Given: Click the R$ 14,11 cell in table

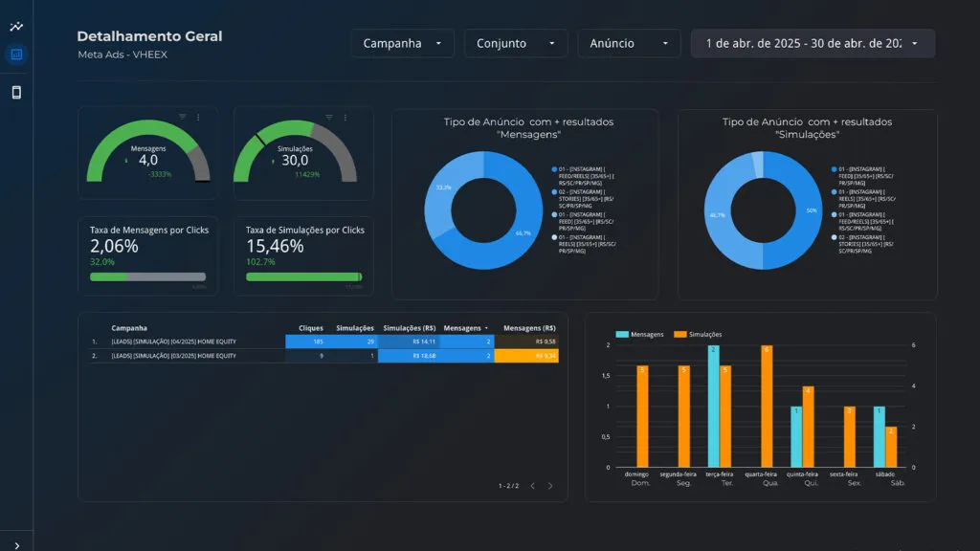Looking at the screenshot, I should (409, 342).
